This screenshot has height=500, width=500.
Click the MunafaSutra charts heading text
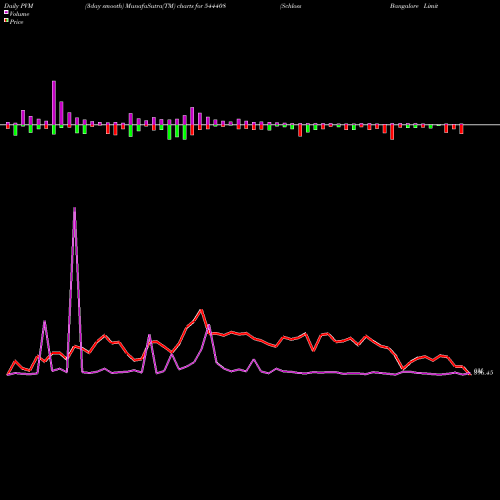pos(155,6)
